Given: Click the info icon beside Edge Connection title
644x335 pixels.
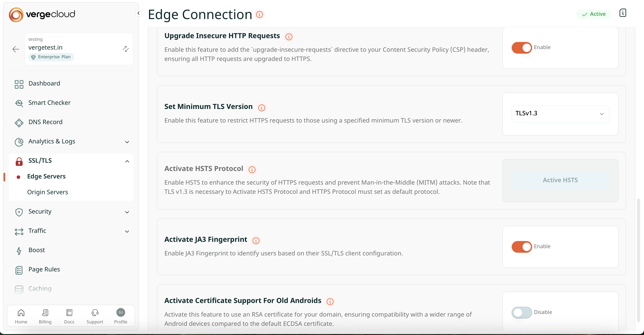Looking at the screenshot, I should point(260,14).
